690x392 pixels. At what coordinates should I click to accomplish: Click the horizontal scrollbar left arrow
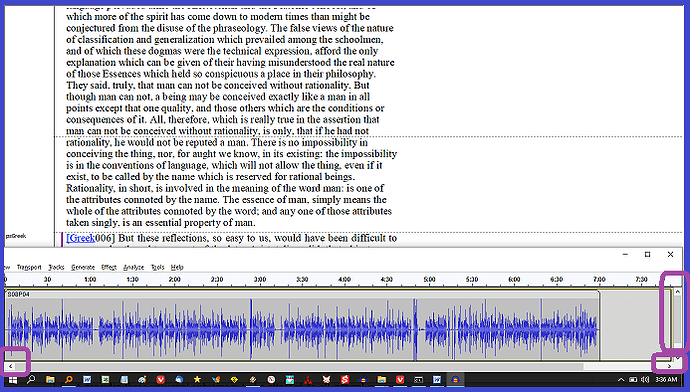(11, 366)
